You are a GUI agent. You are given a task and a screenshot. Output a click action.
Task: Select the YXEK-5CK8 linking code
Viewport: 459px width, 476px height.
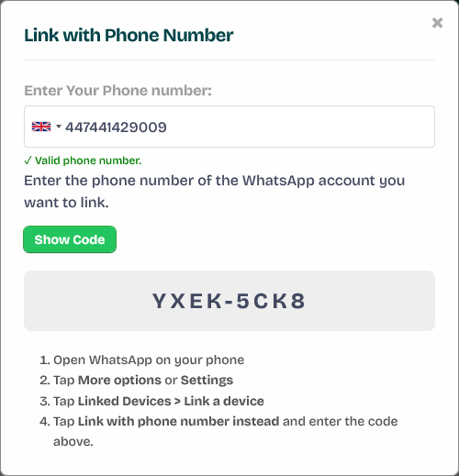click(229, 301)
